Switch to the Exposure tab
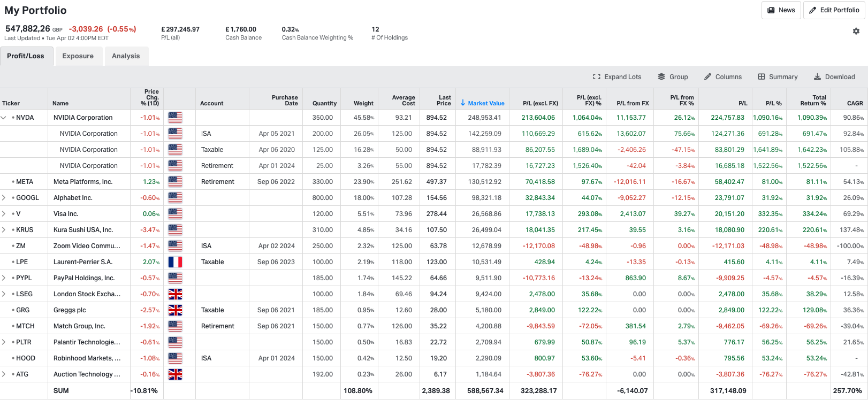The height and width of the screenshot is (400, 868). [78, 56]
